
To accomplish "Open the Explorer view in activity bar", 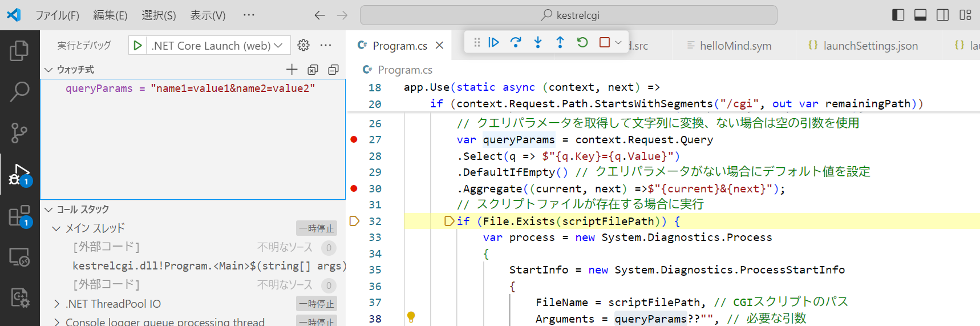I will 19,50.
